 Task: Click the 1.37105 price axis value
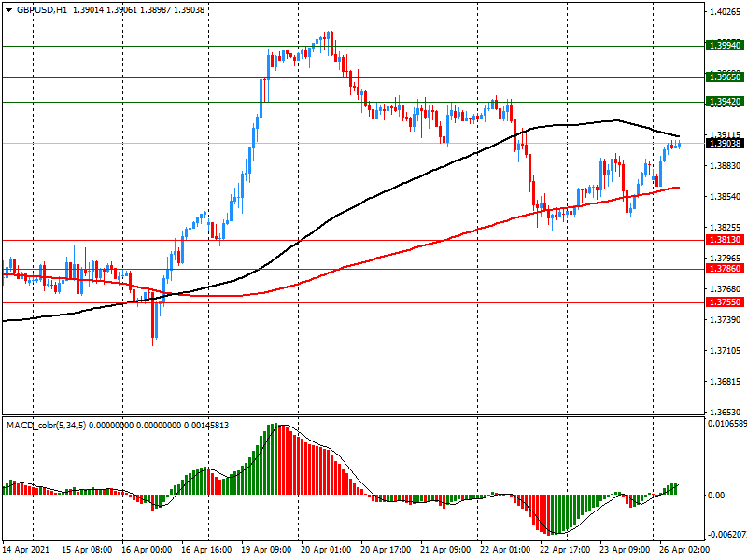[x=726, y=351]
